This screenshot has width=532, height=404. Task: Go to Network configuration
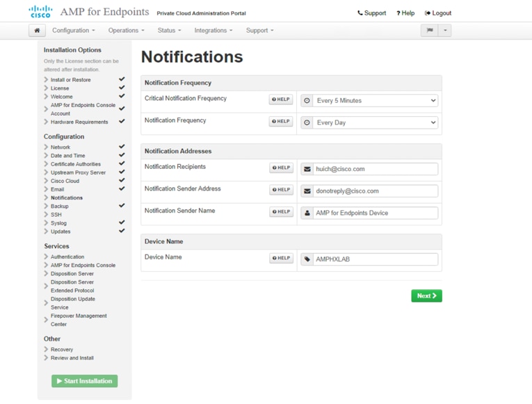pos(61,147)
